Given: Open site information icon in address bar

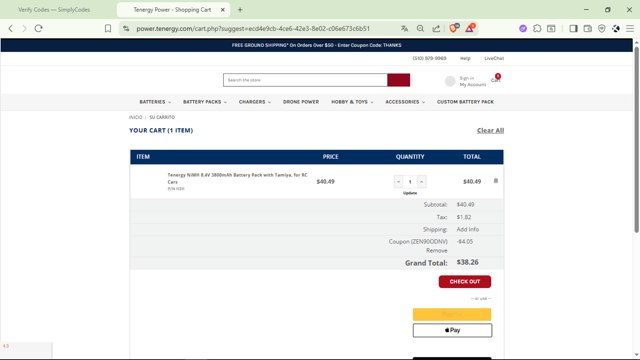Looking at the screenshot, I should (x=126, y=29).
